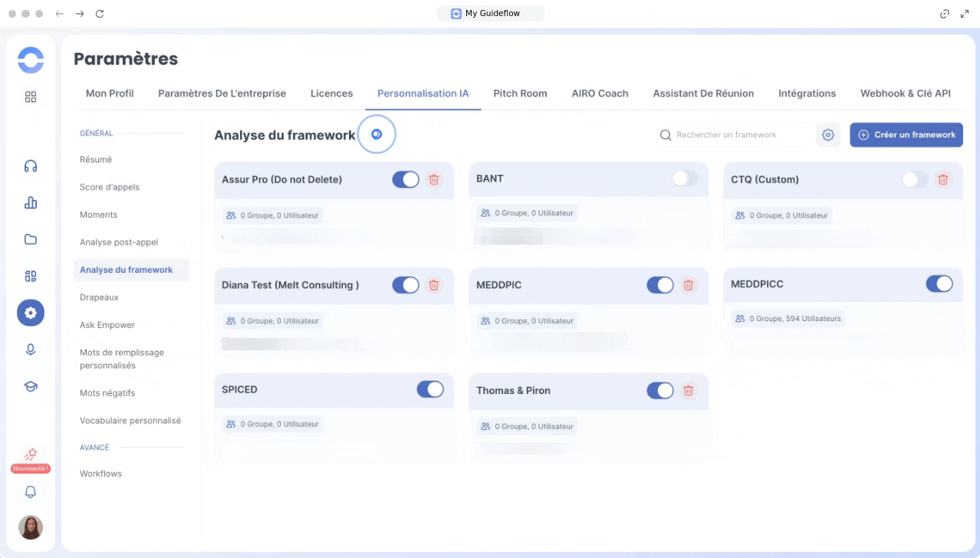Open Score d'appels in the side menu
This screenshot has width=980, height=558.
pyautogui.click(x=110, y=187)
